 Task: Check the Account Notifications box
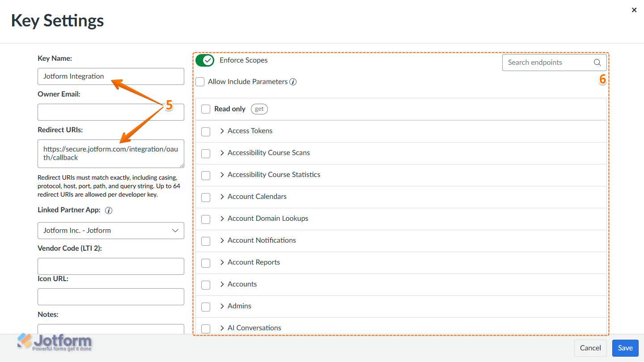206,241
